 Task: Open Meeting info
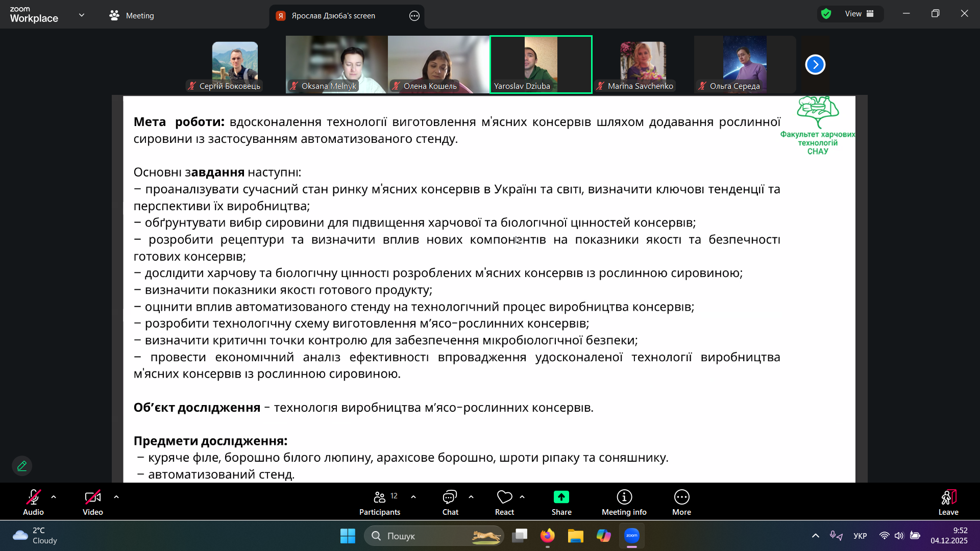click(x=624, y=503)
